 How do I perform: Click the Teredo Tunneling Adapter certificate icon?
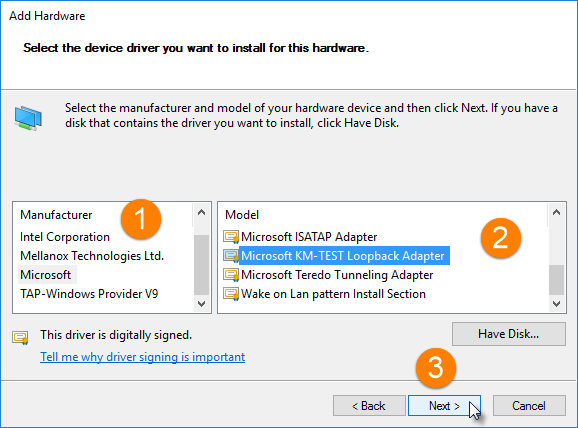tap(231, 275)
